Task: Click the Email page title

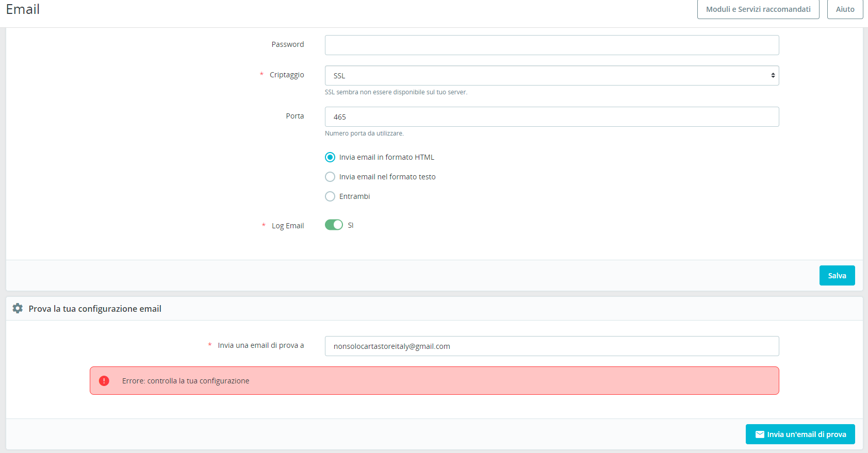Action: (23, 9)
